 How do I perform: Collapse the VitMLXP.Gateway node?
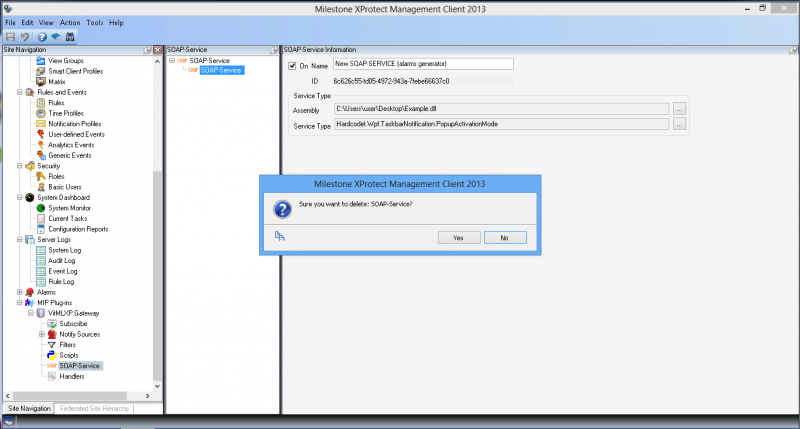point(31,313)
